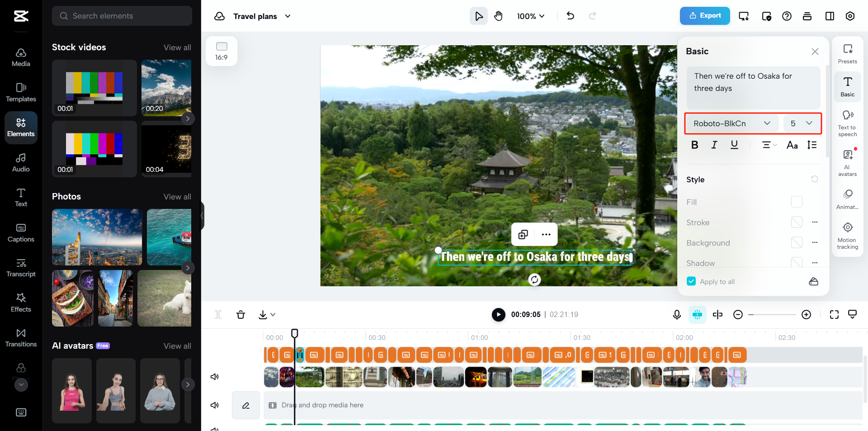
Task: Click the Export button
Action: [705, 16]
